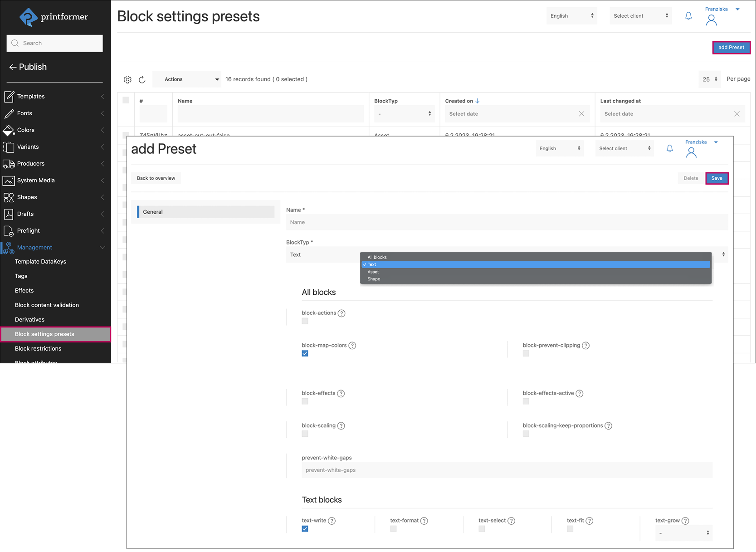
Task: Click the block-actions help question mark icon
Action: click(341, 313)
